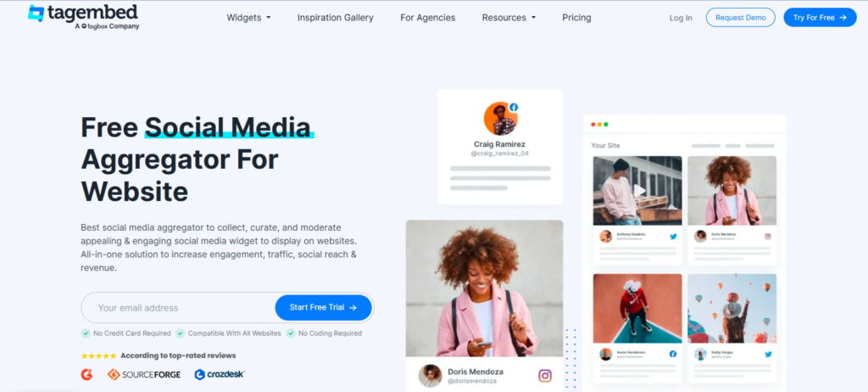
Task: Click the Twitter icon on Anthony Hawkins card
Action: [673, 236]
